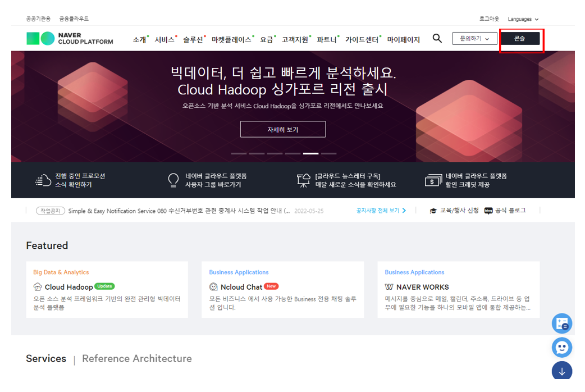Click the Cloud Hadoop card description text
Screen dimensions: 585x392
click(107, 303)
